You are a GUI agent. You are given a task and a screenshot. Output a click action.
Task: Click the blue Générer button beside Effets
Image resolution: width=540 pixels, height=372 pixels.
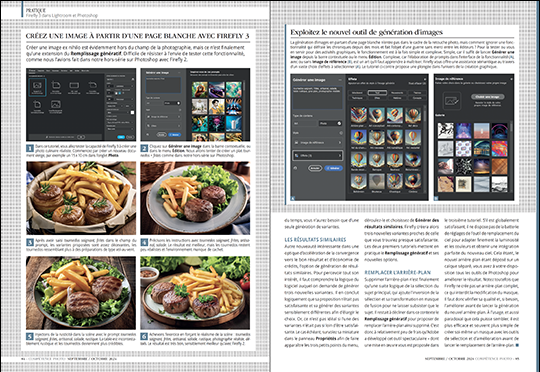click(x=333, y=168)
